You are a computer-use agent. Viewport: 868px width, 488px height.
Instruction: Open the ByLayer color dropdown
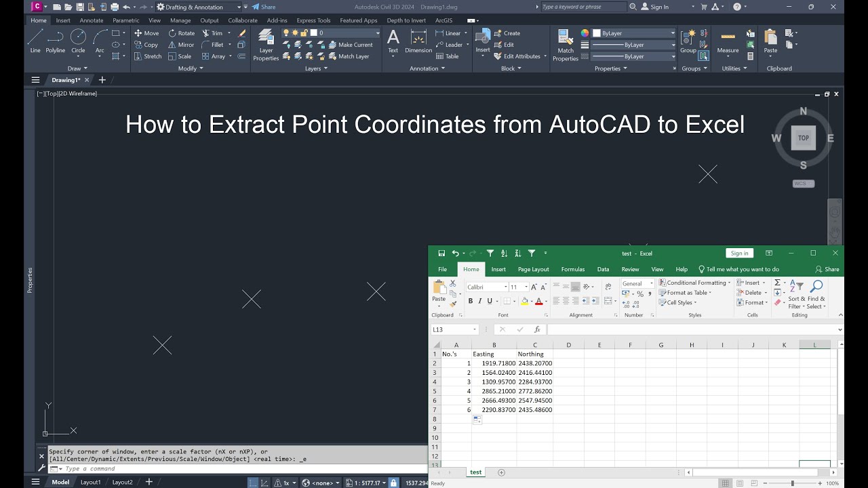[634, 33]
